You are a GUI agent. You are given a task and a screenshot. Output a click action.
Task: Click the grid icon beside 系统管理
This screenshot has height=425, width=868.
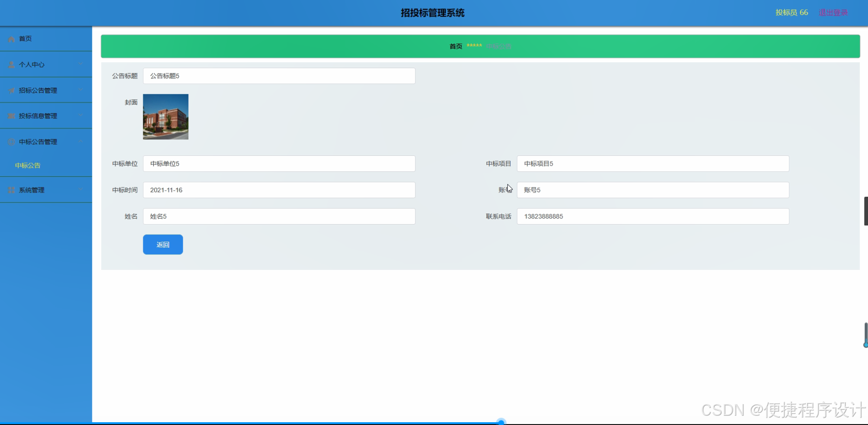pyautogui.click(x=12, y=190)
